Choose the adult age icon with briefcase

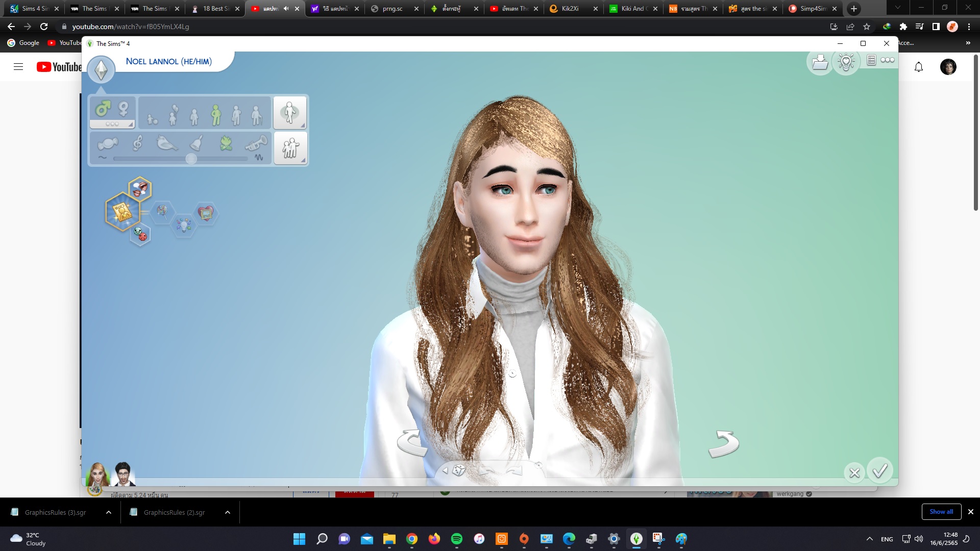click(236, 115)
